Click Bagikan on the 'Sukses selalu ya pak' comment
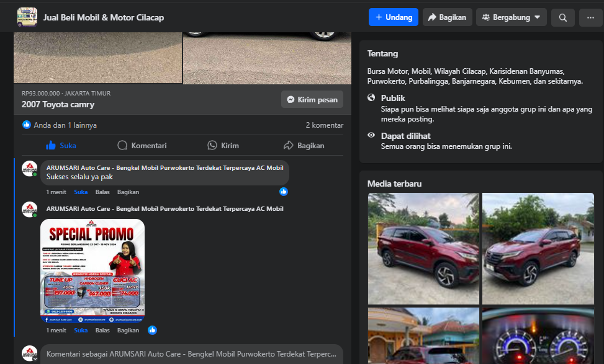Viewport: 604px width, 364px height. (x=128, y=192)
